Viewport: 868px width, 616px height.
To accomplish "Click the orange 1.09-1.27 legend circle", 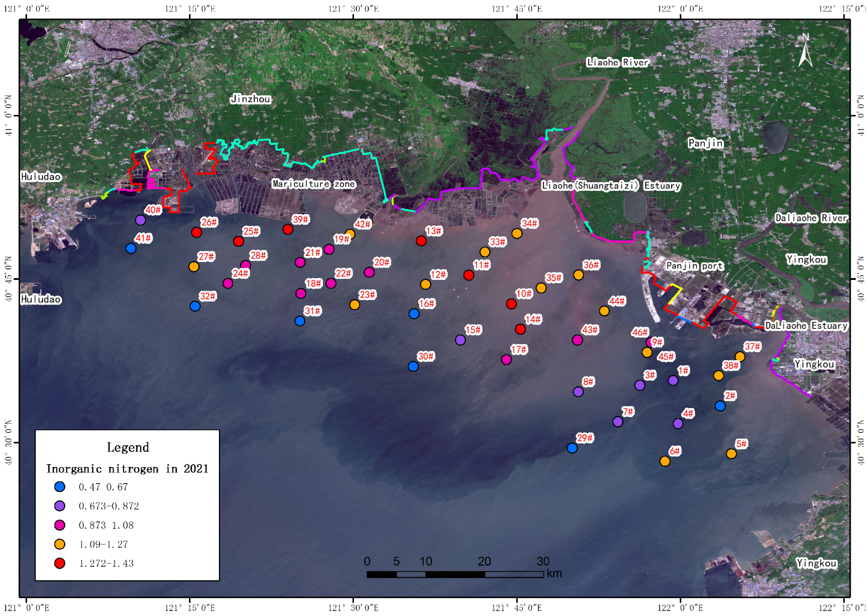I will click(x=60, y=544).
